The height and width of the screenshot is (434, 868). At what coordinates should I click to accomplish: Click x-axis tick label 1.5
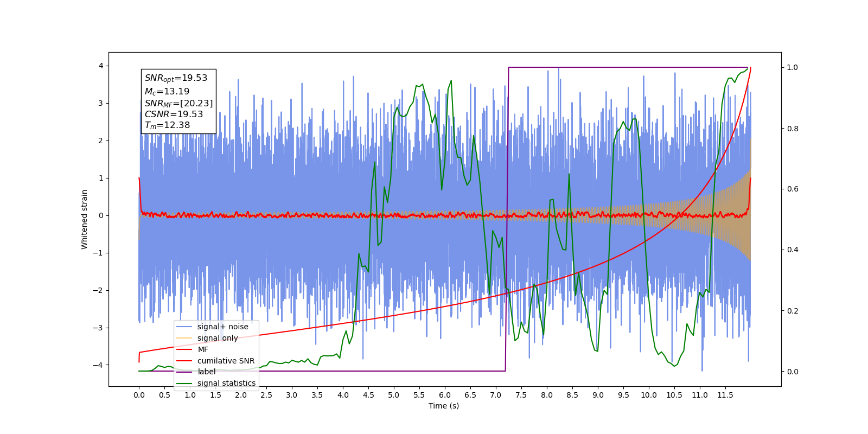coord(215,395)
